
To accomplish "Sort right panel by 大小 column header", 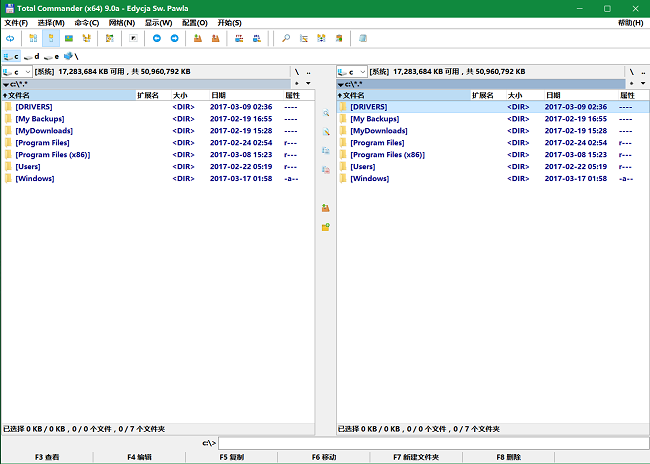I will click(x=515, y=95).
